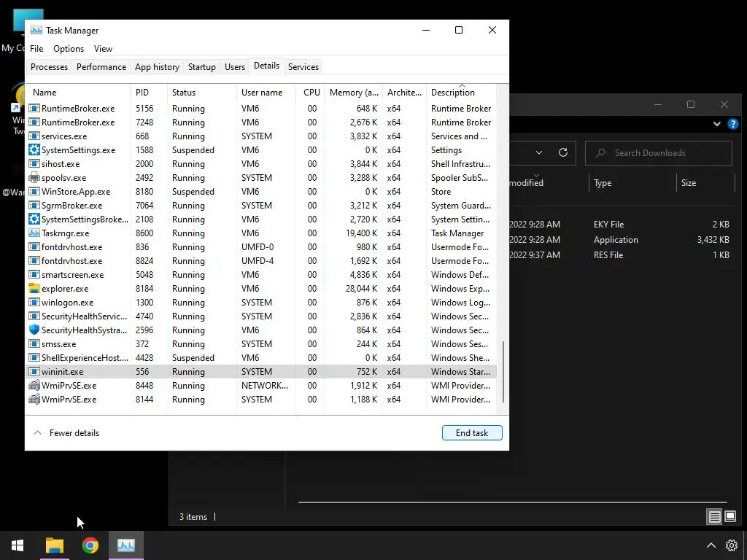Sort Downloads files by the Type column

632,183
